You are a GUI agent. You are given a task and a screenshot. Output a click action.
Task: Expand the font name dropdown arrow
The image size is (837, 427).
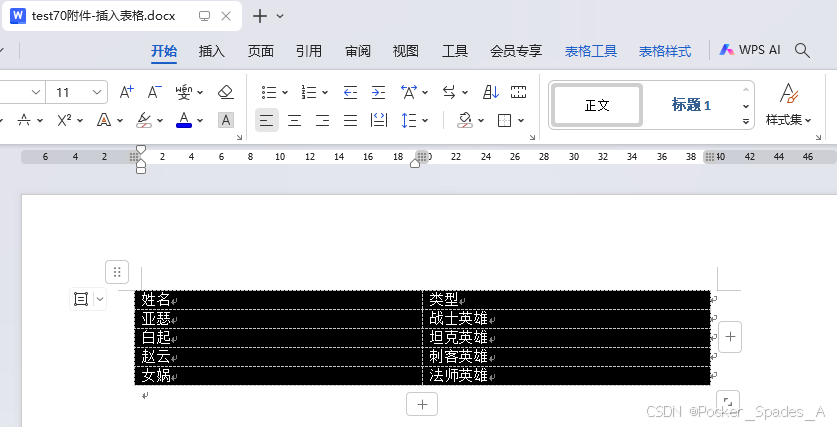coord(36,92)
